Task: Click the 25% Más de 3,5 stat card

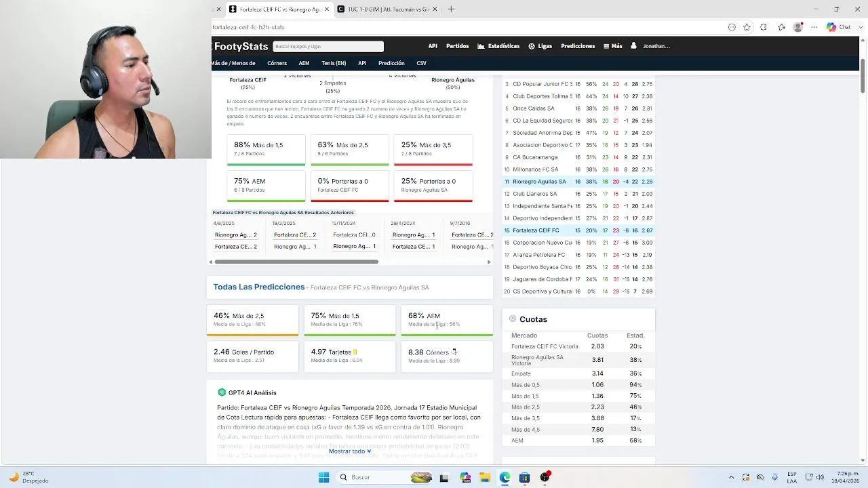Action: [x=433, y=150]
